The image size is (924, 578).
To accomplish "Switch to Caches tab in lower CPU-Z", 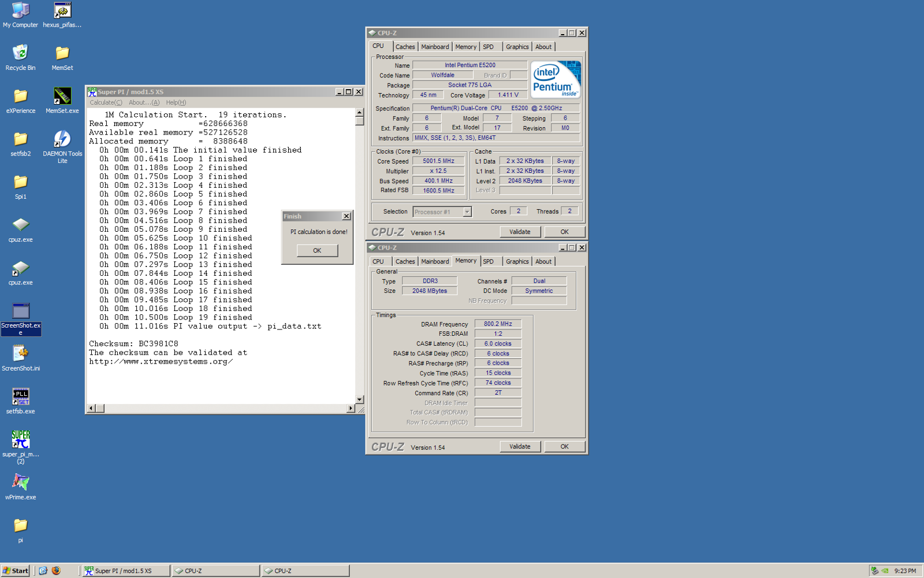I will coord(405,261).
